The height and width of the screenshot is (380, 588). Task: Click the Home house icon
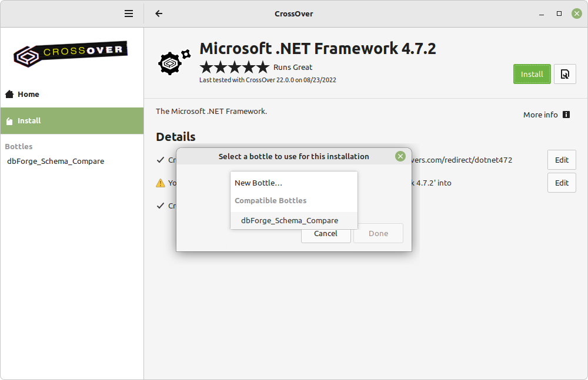tap(9, 94)
